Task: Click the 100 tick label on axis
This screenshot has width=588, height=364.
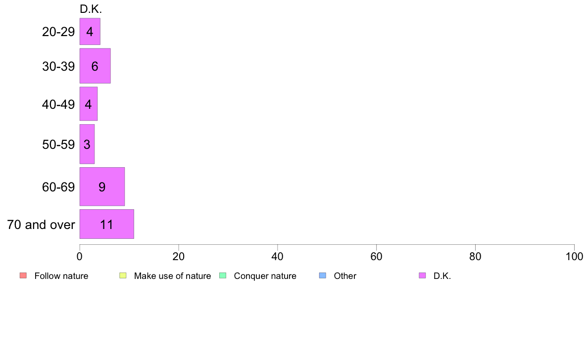Action: click(x=574, y=256)
